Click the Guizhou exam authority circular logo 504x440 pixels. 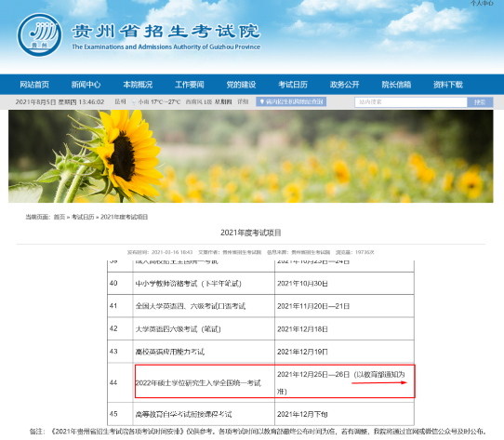(x=40, y=34)
